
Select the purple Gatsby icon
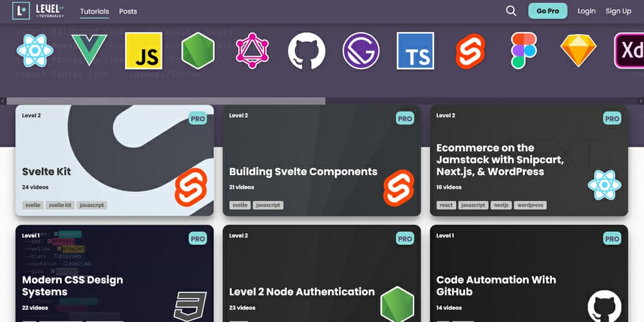point(361,51)
